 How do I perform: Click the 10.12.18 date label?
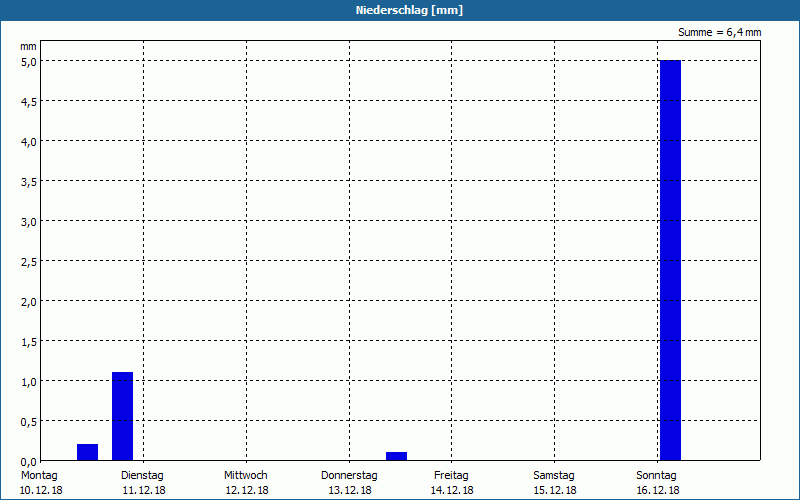(x=41, y=490)
